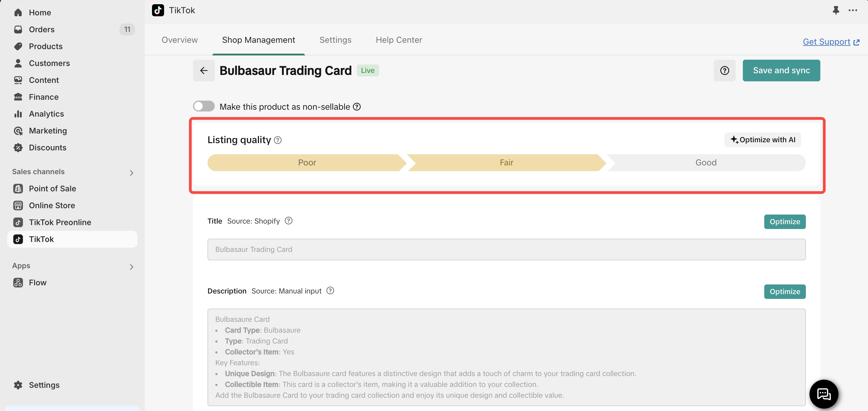Screen dimensions: 868x411
Task: Click Optimize with AI button
Action: click(x=762, y=140)
